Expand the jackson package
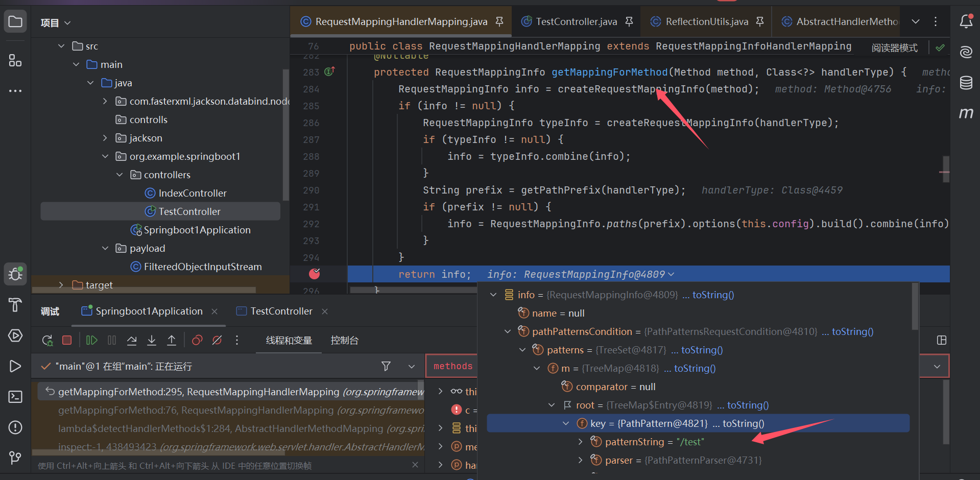The image size is (980, 480). coord(105,138)
